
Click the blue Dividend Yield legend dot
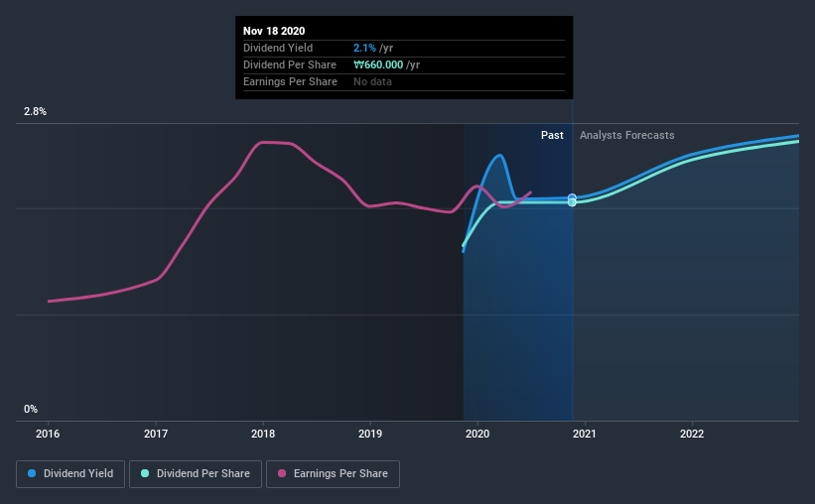(x=32, y=473)
